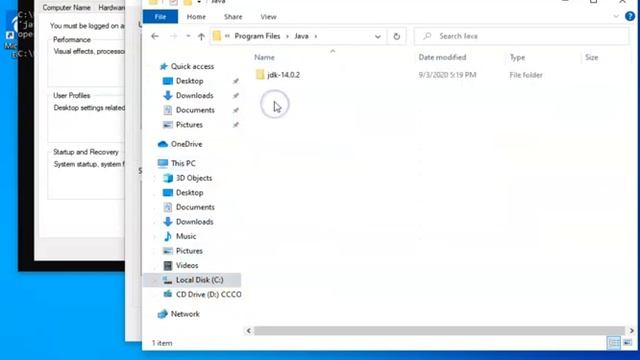Go up one folder level
The image size is (640, 360).
click(x=201, y=36)
